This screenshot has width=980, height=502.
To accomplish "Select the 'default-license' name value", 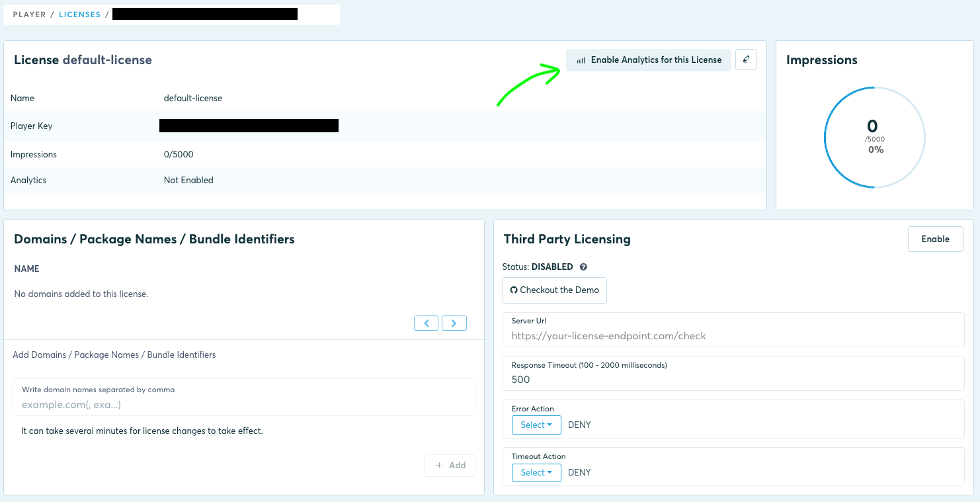I will (x=193, y=98).
